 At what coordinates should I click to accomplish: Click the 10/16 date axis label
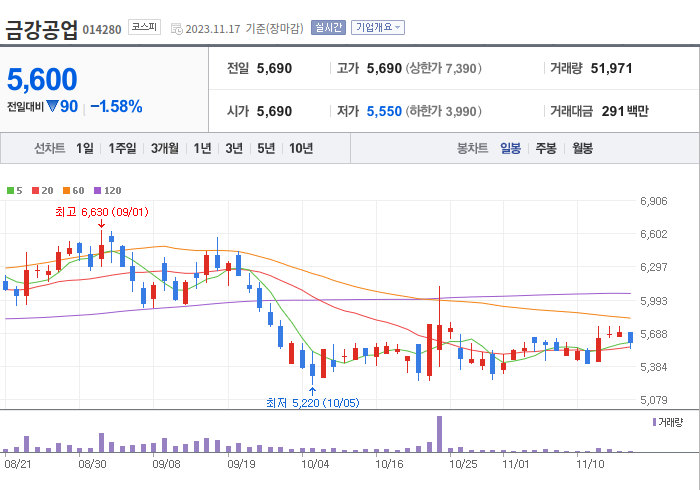(x=389, y=464)
